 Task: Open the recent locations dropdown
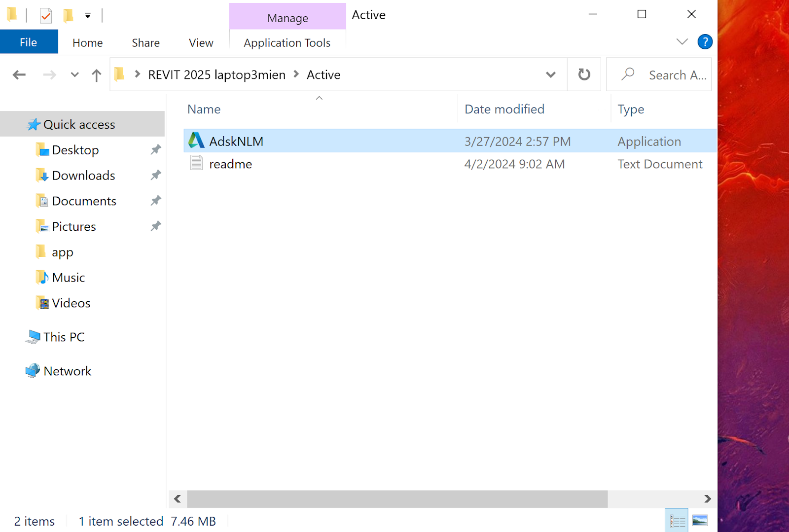(x=74, y=75)
